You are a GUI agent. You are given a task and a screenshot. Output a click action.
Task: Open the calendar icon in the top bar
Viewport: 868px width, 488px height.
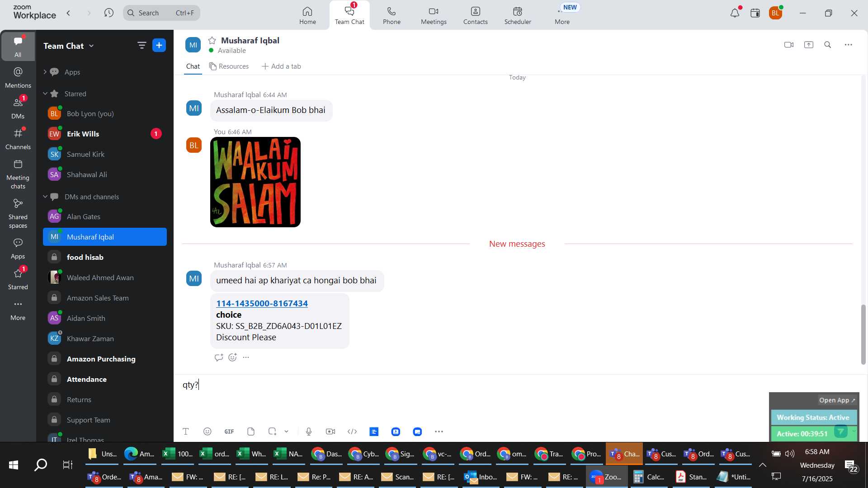[x=755, y=13]
